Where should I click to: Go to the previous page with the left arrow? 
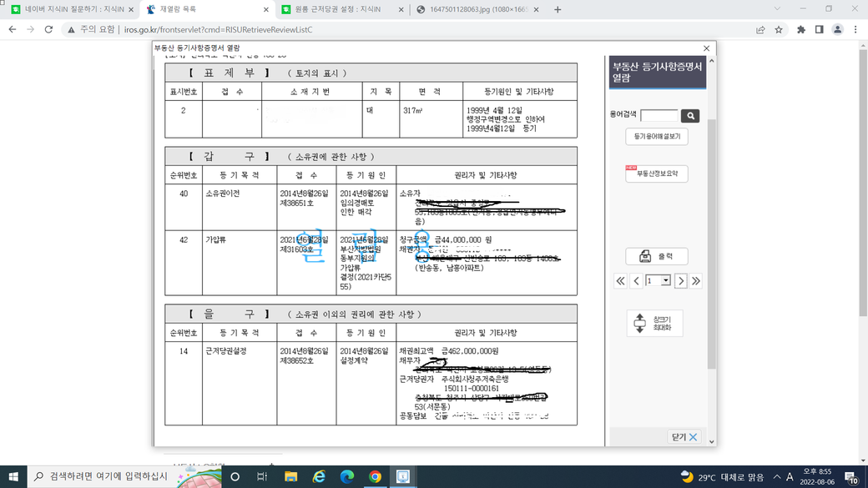pyautogui.click(x=637, y=281)
